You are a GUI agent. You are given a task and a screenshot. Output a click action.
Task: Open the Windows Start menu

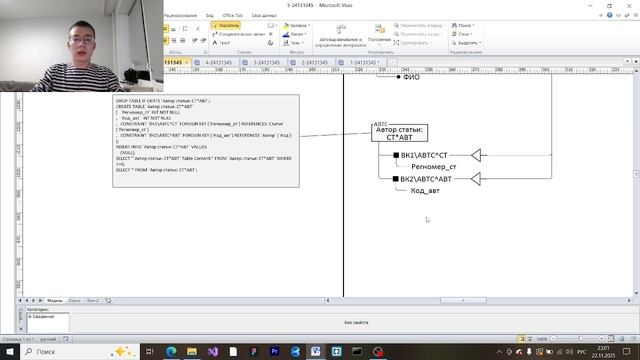click(x=10, y=351)
